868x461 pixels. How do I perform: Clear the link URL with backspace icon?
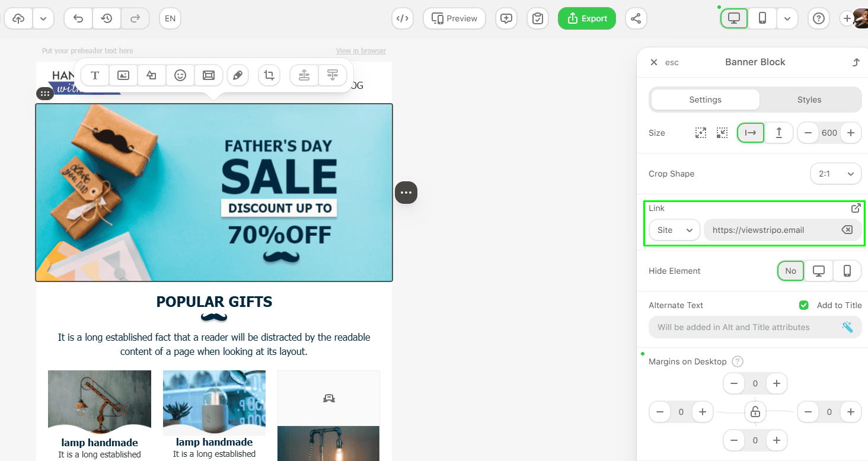click(847, 230)
